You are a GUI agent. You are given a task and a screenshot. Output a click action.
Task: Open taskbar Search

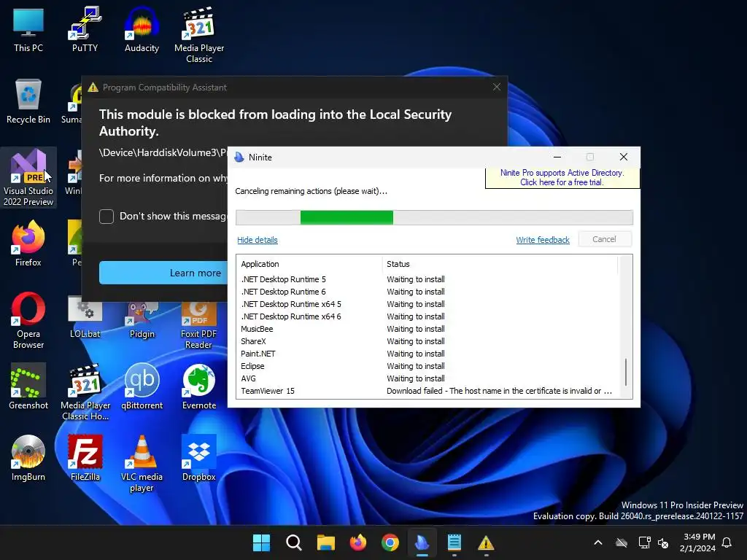pos(293,542)
